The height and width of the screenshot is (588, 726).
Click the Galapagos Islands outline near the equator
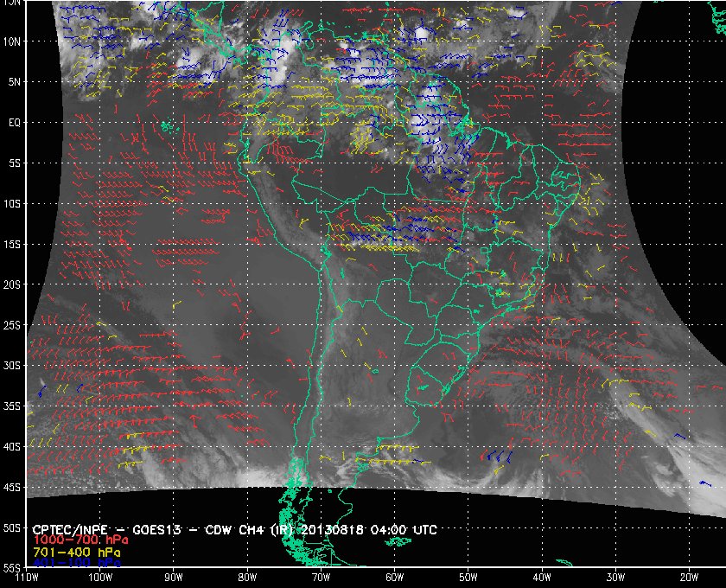(168, 126)
